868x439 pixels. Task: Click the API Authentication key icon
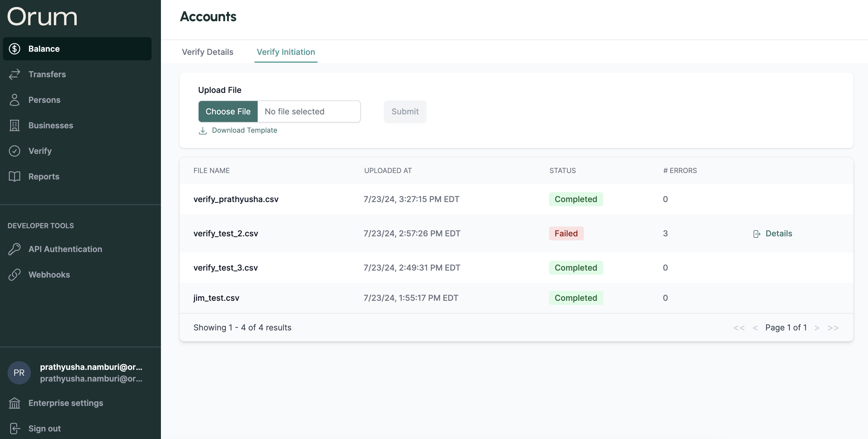pos(15,249)
